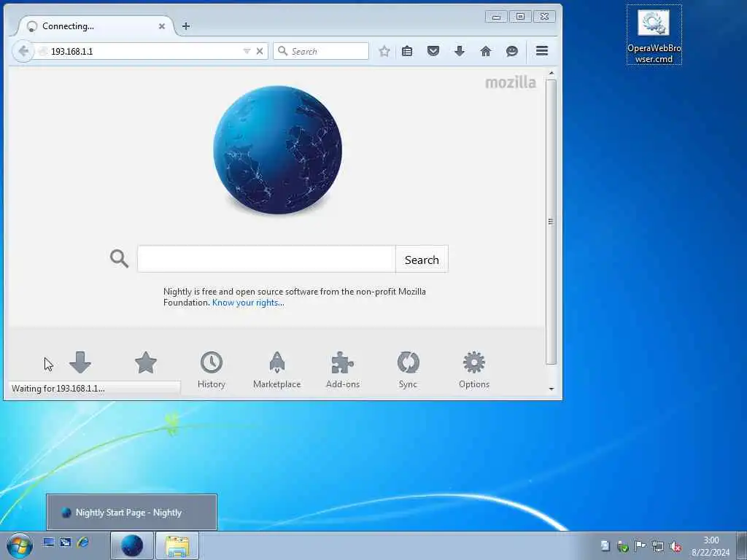Image resolution: width=747 pixels, height=560 pixels.
Task: Open Bookmarks star in start page launcher
Action: tap(146, 363)
